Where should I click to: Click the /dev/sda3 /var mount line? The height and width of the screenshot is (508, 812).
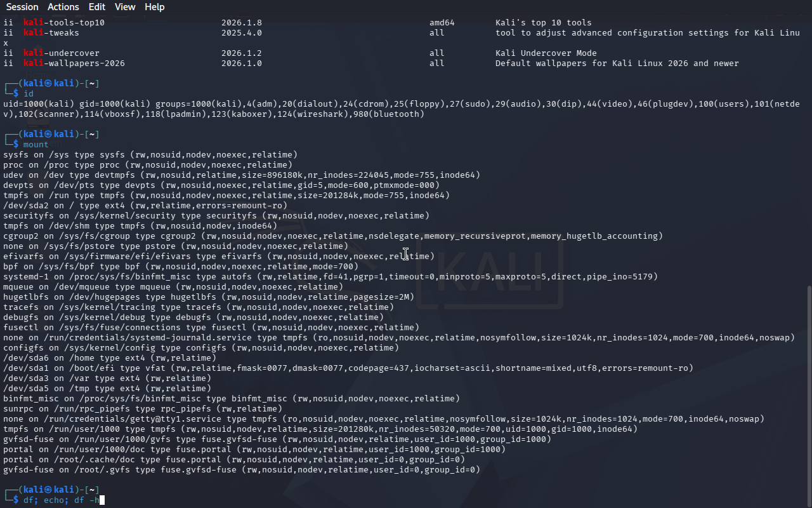point(107,378)
